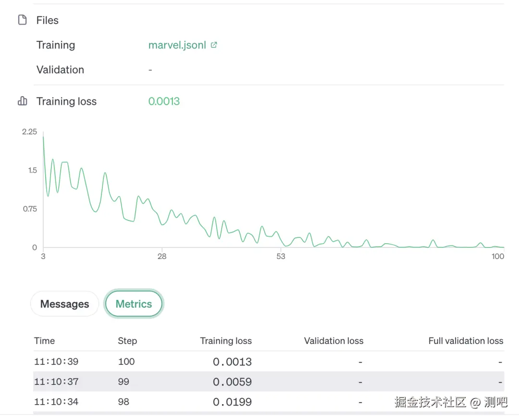519x420 pixels.
Task: Click the Training loss column header
Action: click(226, 341)
